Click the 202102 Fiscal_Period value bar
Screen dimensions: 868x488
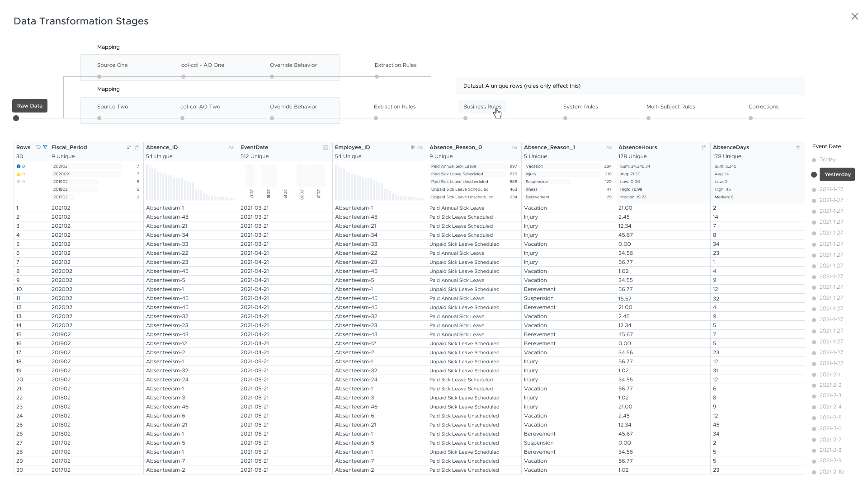tap(86, 166)
